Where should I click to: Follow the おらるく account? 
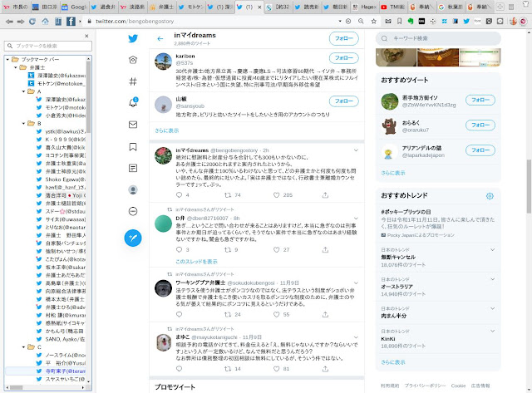tap(480, 125)
